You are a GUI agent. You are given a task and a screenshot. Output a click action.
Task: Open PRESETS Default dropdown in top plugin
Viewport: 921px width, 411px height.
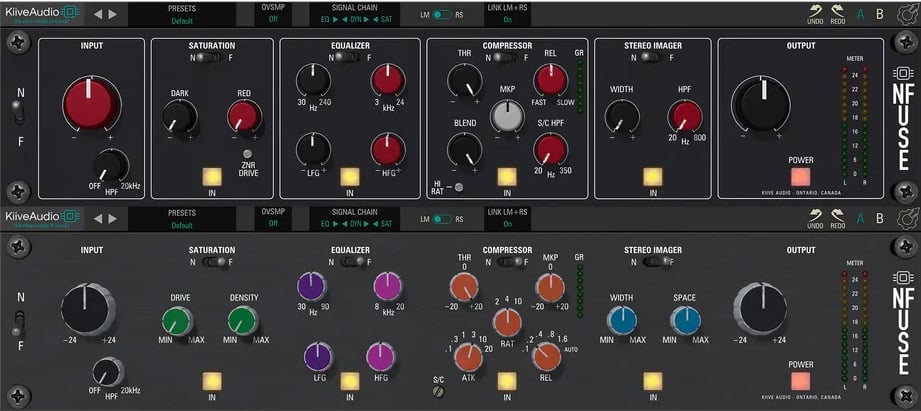click(181, 14)
